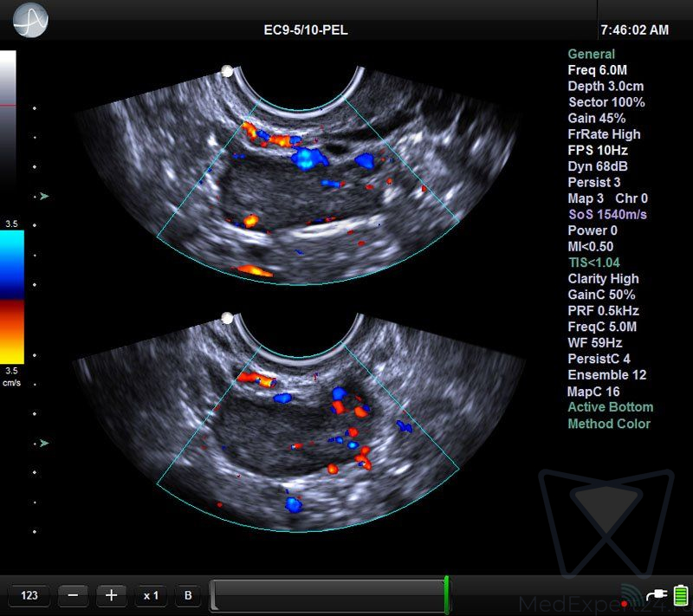Click the bottom focus arrow marker
The image size is (693, 616).
(x=44, y=443)
